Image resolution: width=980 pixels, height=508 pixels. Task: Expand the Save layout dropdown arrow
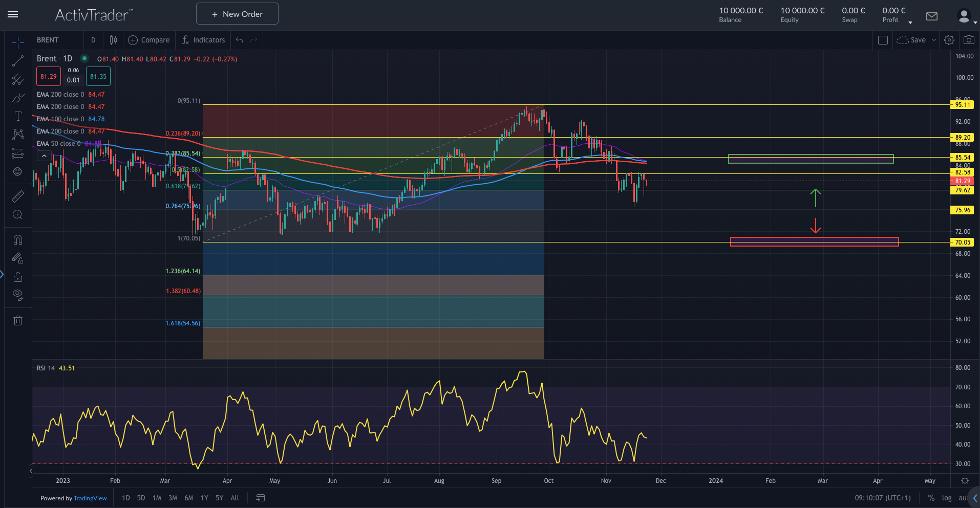tap(934, 40)
